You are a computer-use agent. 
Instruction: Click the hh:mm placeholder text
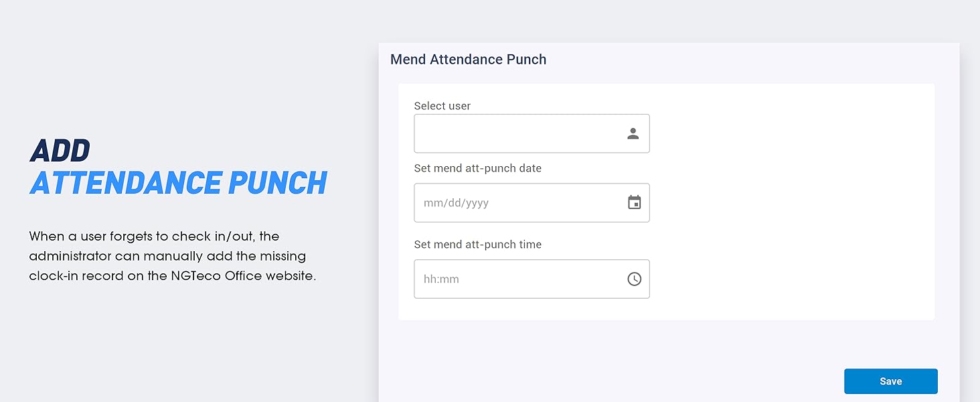[441, 279]
